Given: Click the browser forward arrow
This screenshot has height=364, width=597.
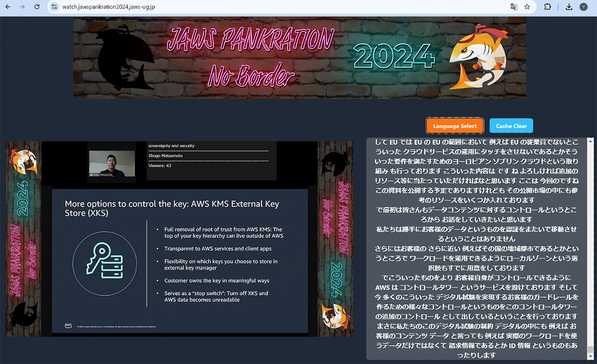Looking at the screenshot, I should pyautogui.click(x=22, y=7).
